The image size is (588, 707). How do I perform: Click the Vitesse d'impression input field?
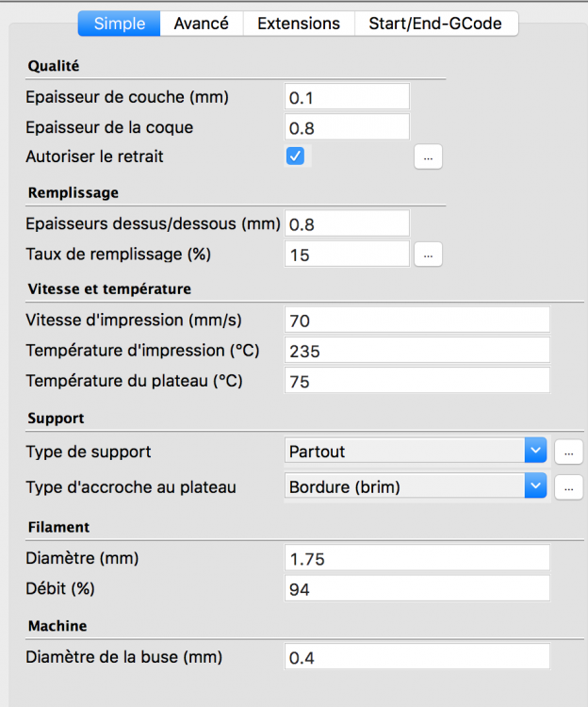(416, 321)
